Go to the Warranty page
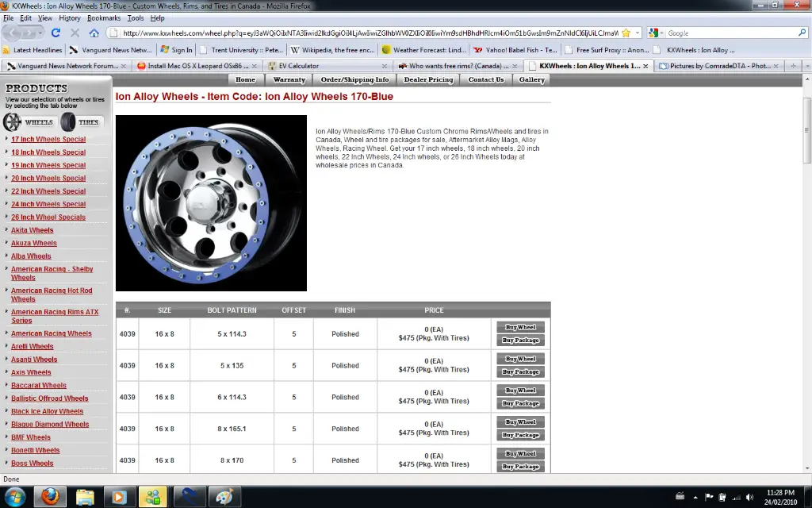 click(289, 80)
